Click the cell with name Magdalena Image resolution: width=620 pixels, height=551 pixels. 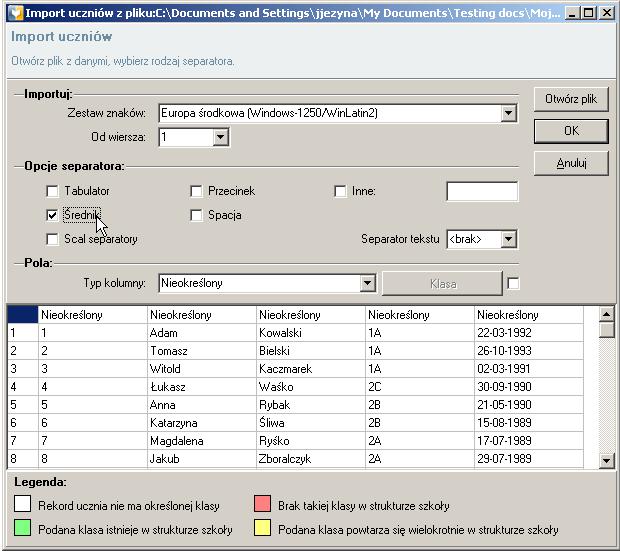point(202,441)
